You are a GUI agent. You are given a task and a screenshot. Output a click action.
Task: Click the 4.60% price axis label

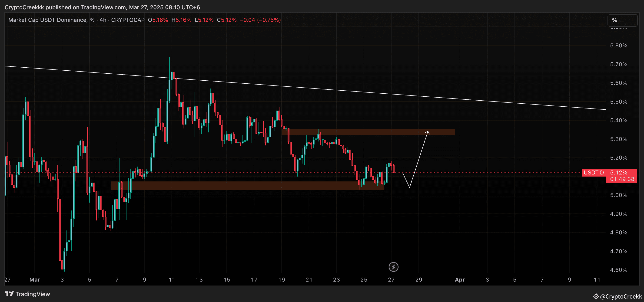pyautogui.click(x=618, y=270)
